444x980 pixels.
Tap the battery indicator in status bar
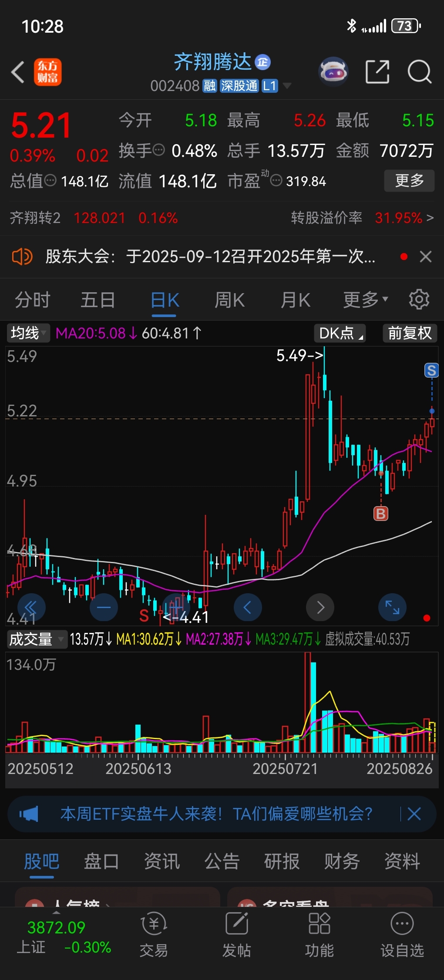pyautogui.click(x=406, y=26)
